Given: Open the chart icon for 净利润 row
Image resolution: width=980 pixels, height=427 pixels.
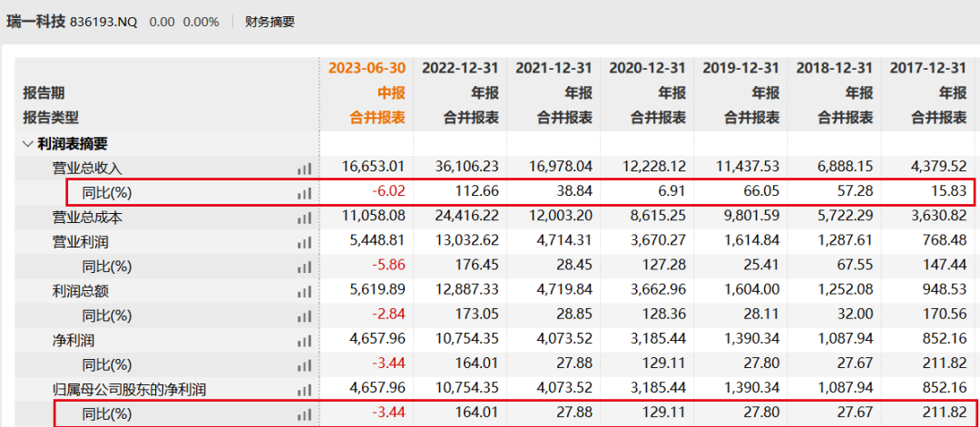Looking at the screenshot, I should coord(304,341).
